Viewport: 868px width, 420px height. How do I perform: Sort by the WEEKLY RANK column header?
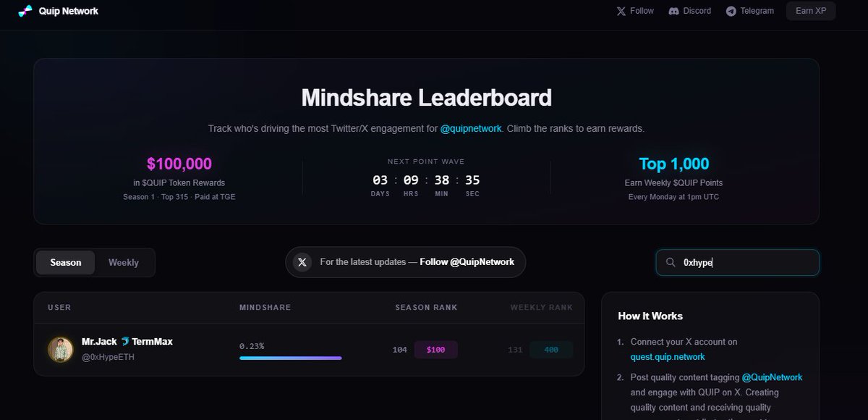(x=542, y=308)
